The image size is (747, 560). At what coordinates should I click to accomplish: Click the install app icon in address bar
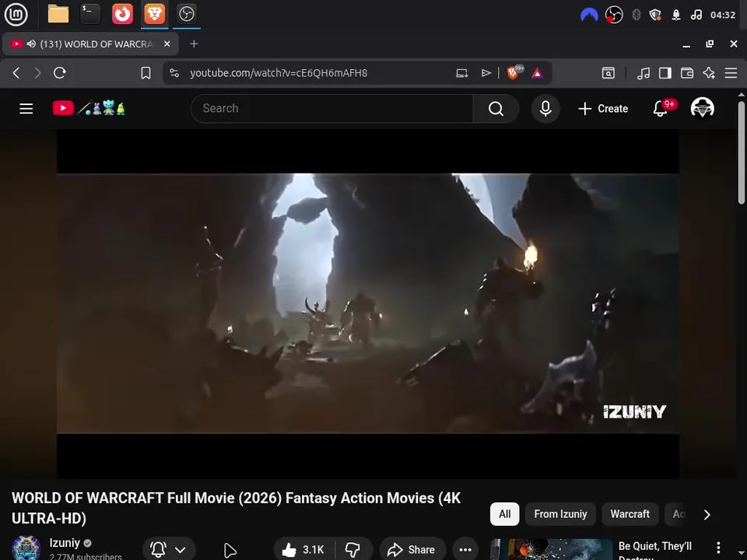point(461,73)
